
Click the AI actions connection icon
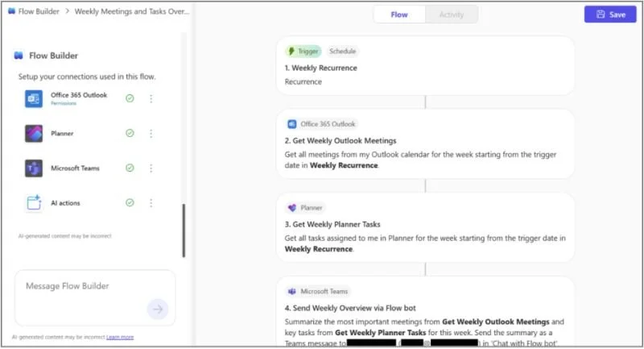coord(34,202)
